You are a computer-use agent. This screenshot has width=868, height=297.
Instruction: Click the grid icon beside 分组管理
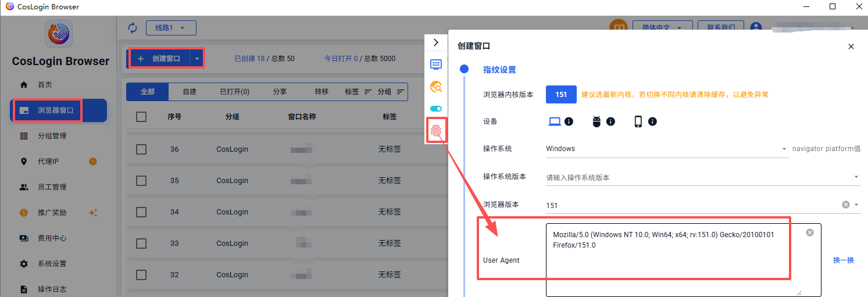[24, 136]
